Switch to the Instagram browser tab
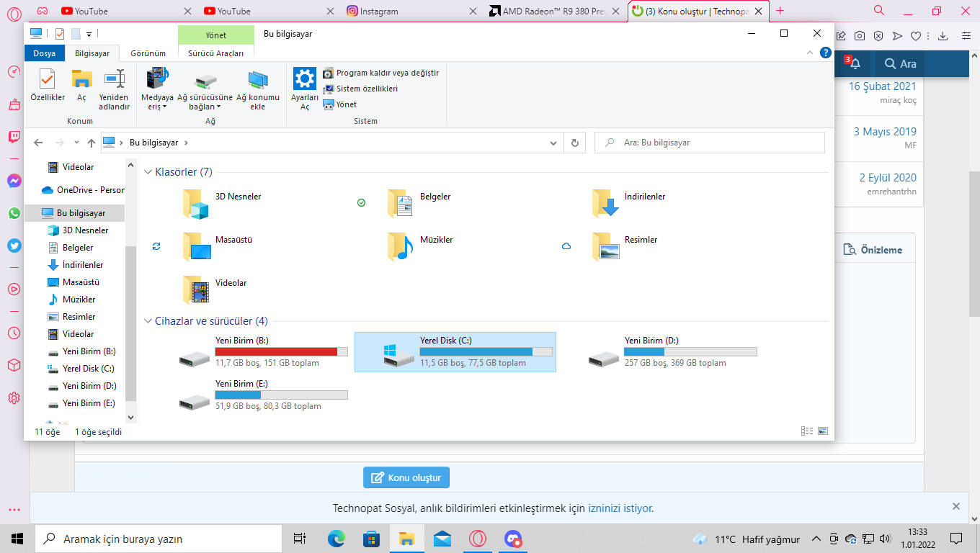The height and width of the screenshot is (553, 980). click(x=410, y=11)
